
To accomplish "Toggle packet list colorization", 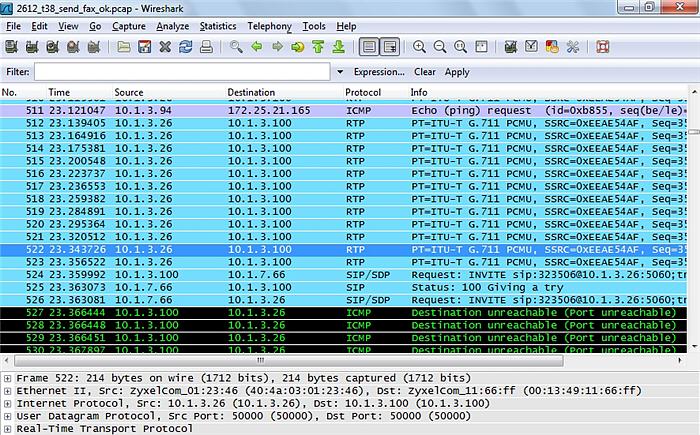I will point(369,47).
